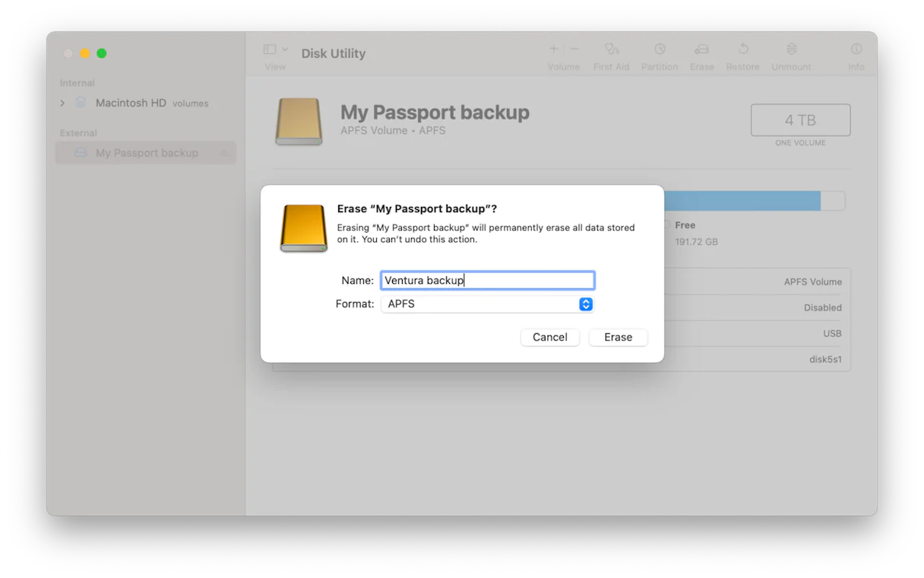924x578 pixels.
Task: Unmount the volume via toolbar icon
Action: tap(791, 50)
